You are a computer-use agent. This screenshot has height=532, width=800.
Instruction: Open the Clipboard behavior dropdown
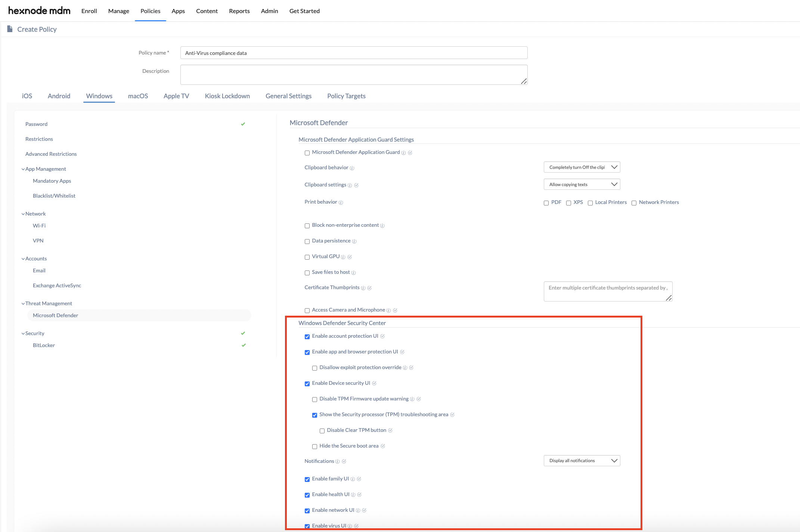(x=582, y=167)
